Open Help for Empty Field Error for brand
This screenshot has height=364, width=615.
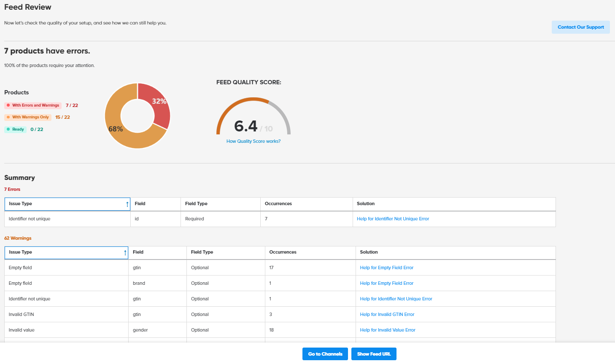tap(386, 283)
